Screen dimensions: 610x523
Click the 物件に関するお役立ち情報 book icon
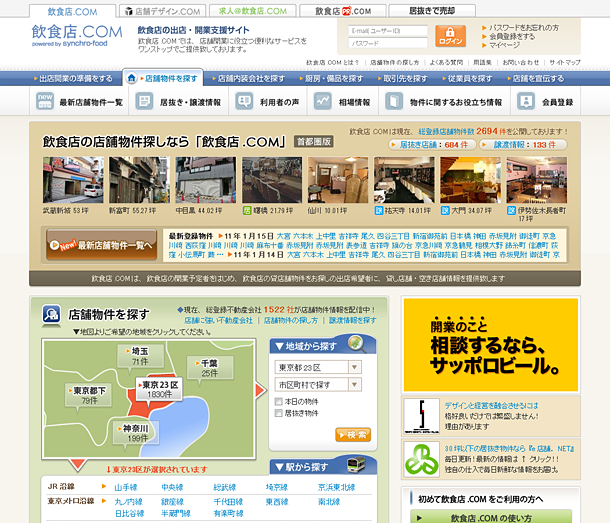[x=394, y=102]
